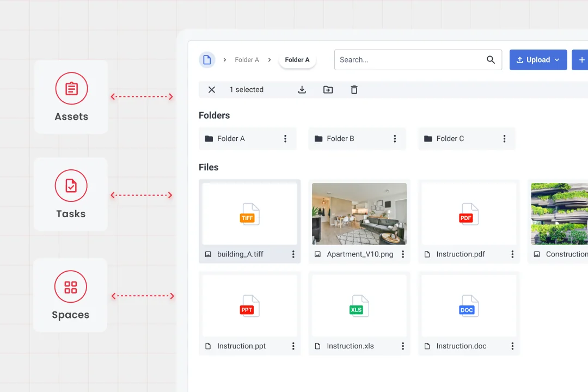Click the document icon beside Instruction.doc

tap(427, 346)
